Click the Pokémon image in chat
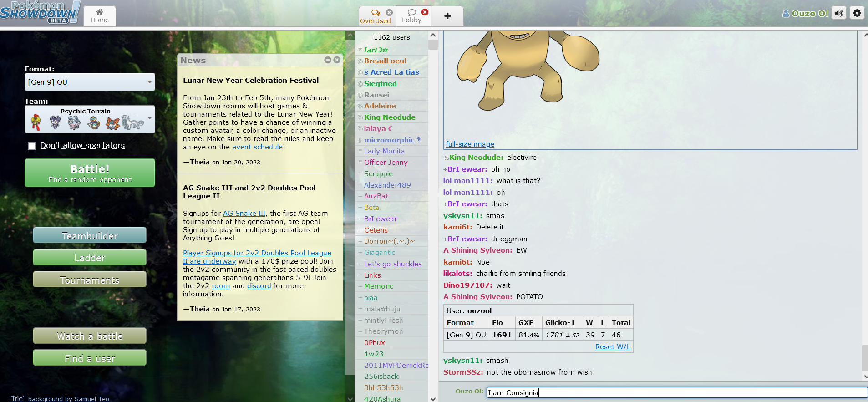This screenshot has height=402, width=868. (528, 71)
